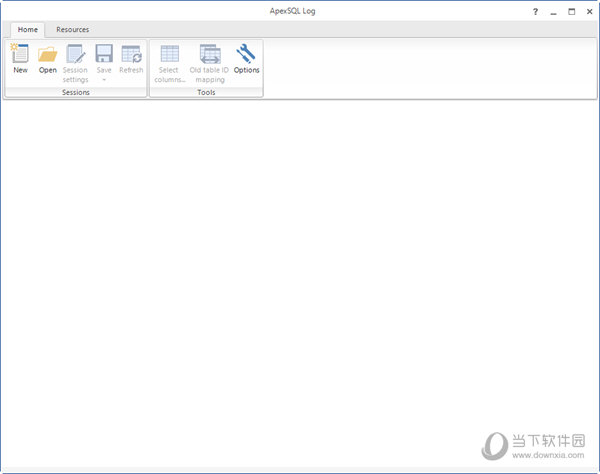
Task: Open Session settings
Action: tap(75, 64)
